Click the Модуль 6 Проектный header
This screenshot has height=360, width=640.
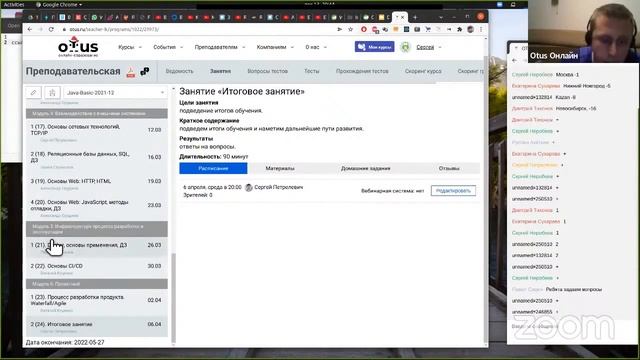97,284
